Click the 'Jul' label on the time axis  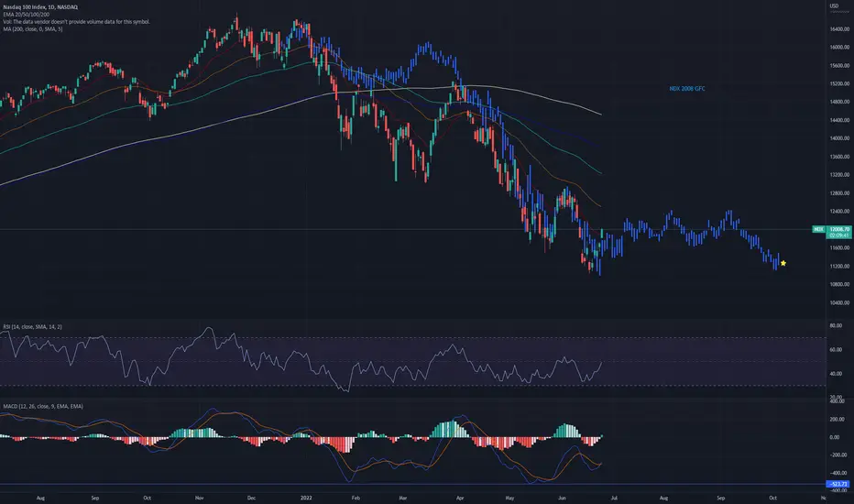[x=614, y=498]
